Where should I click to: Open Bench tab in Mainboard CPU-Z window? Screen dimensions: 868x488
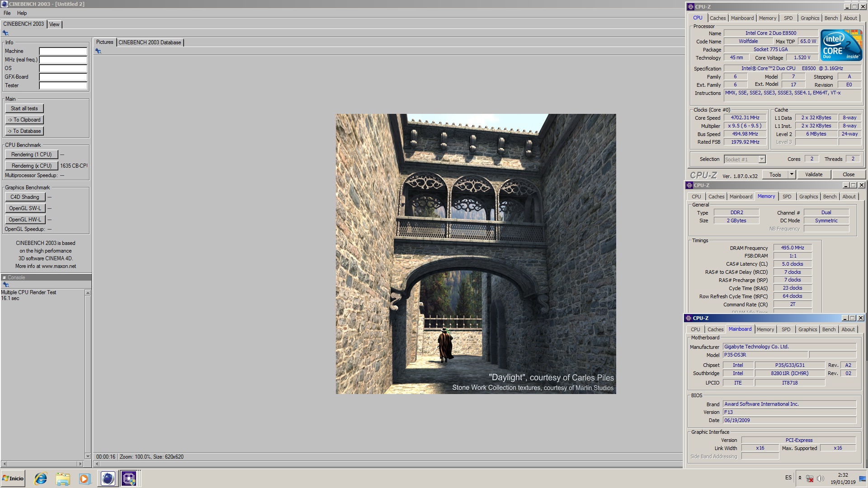tap(829, 329)
